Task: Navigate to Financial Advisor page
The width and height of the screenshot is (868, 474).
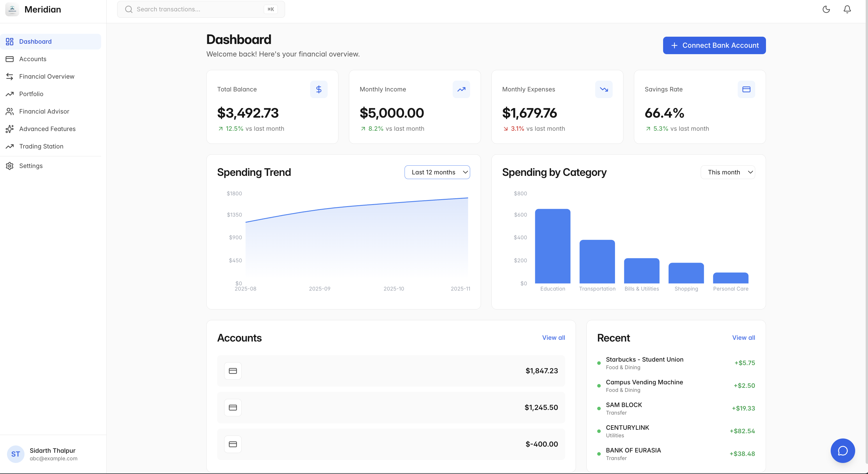Action: (x=44, y=112)
